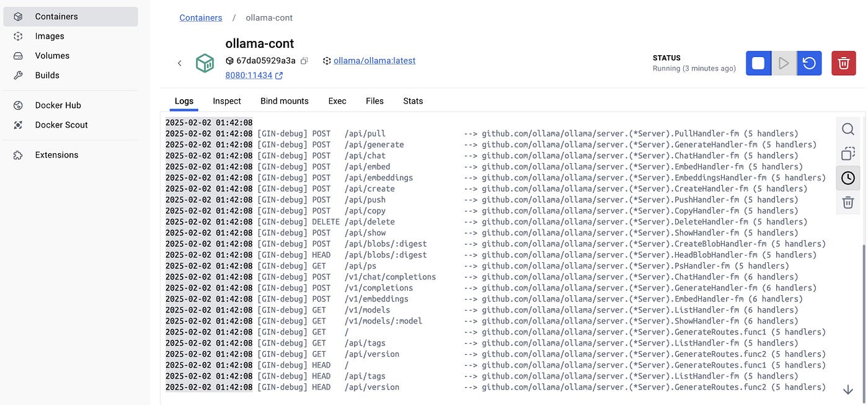Click the Containers breadcrumb link

coord(201,18)
